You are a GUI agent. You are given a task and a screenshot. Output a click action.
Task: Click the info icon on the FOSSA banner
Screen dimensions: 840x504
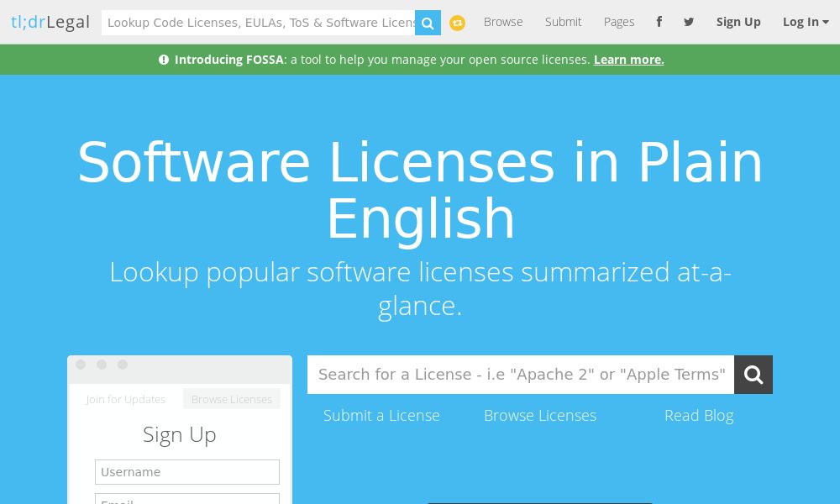click(164, 60)
